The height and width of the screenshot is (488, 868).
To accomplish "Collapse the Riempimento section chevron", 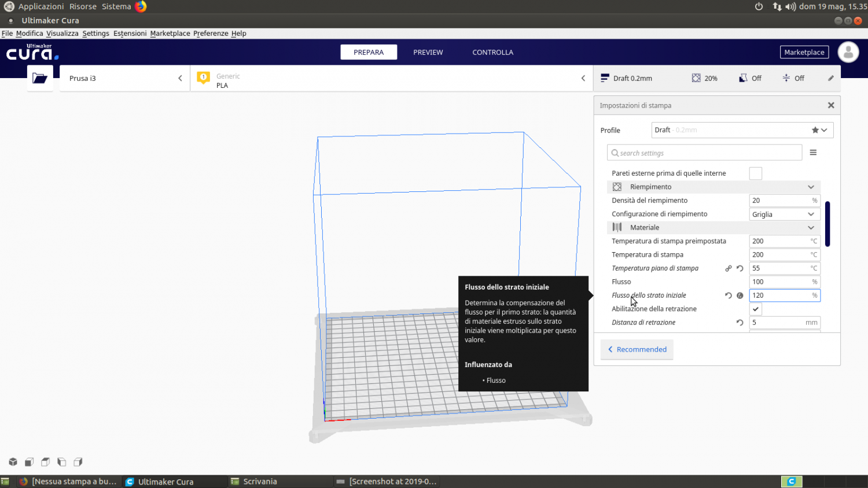I will pyautogui.click(x=811, y=187).
